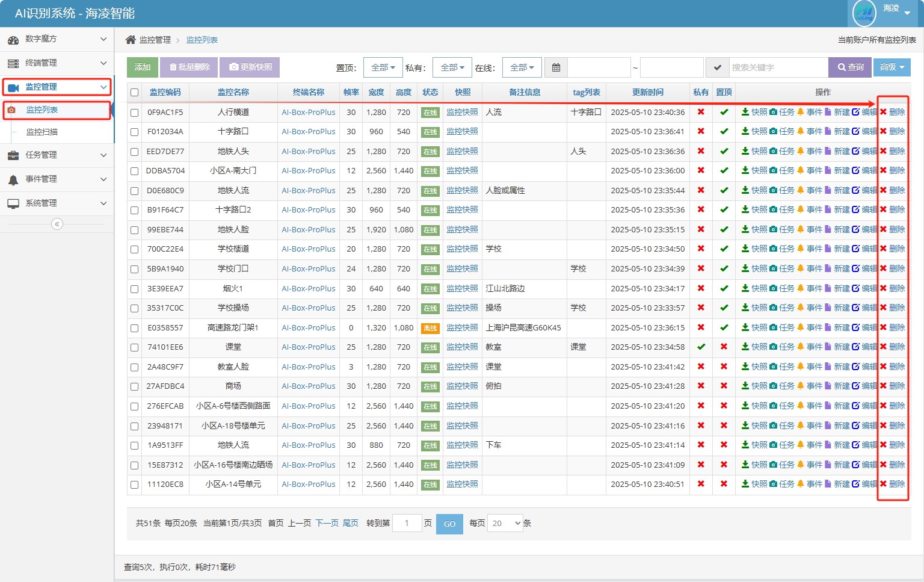Check the row checkbox for 99EBE744
Image resolution: width=924 pixels, height=582 pixels.
135,230
